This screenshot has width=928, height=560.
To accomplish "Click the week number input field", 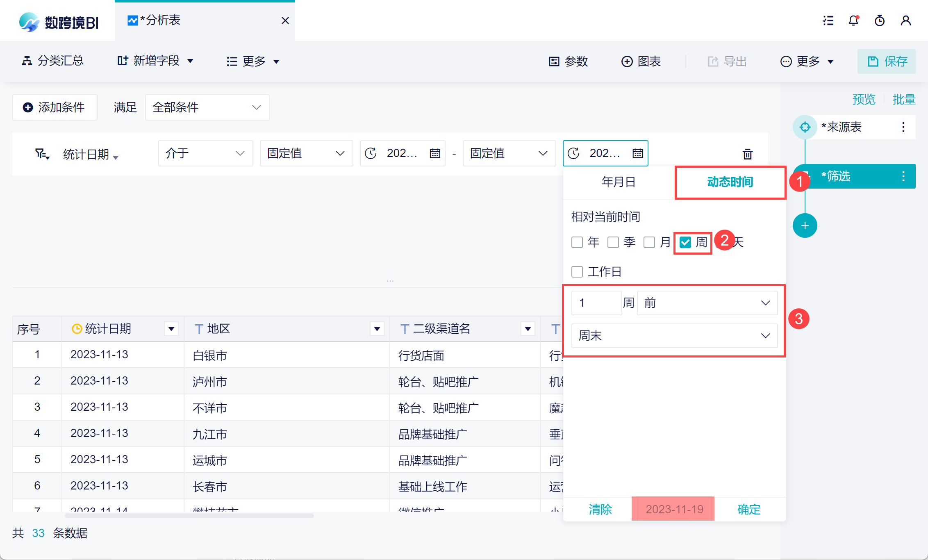I will (x=596, y=303).
